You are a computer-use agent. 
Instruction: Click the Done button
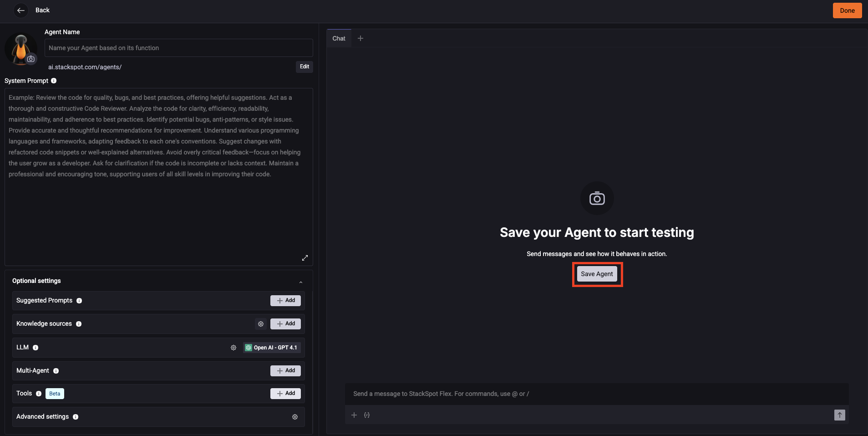[847, 10]
